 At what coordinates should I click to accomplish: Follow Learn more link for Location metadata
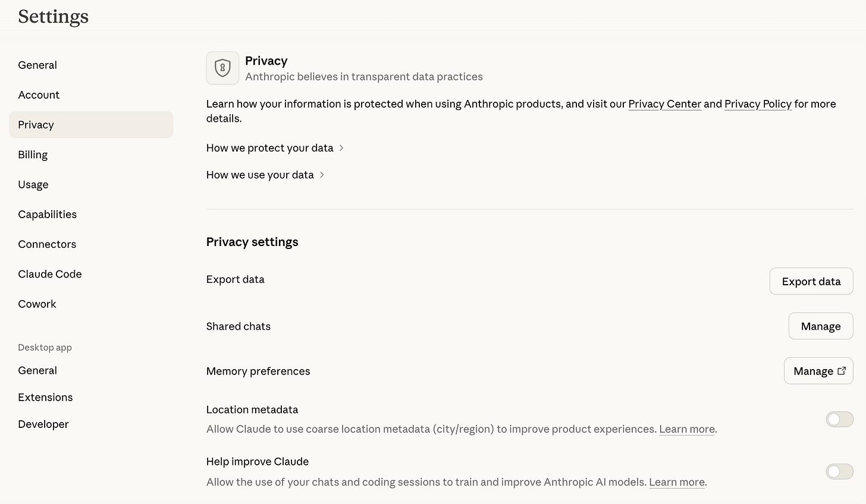point(687,429)
